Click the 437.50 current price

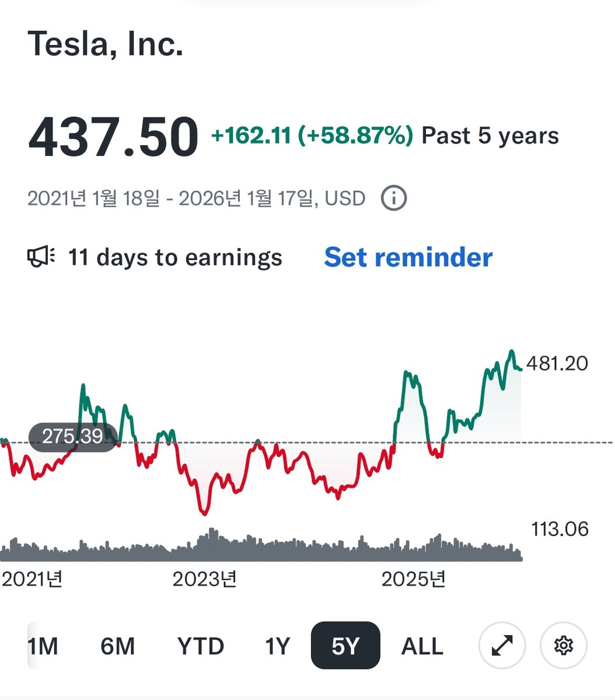[113, 138]
